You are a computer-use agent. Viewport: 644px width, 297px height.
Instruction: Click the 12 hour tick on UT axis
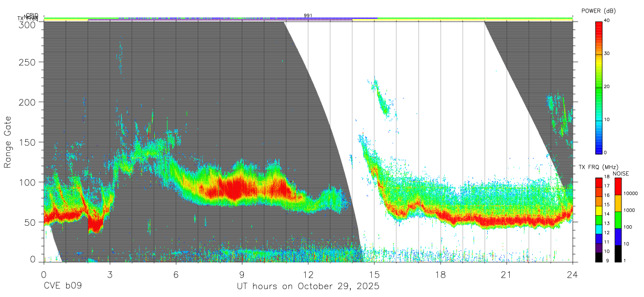[308, 274]
